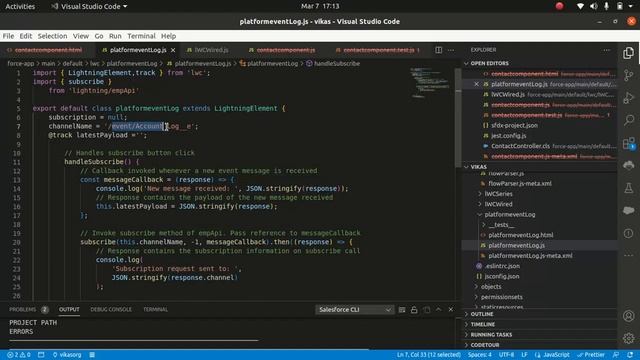Screen dimensions: 640x360
Task: Click the info circle activity bar icon
Action: point(629,233)
